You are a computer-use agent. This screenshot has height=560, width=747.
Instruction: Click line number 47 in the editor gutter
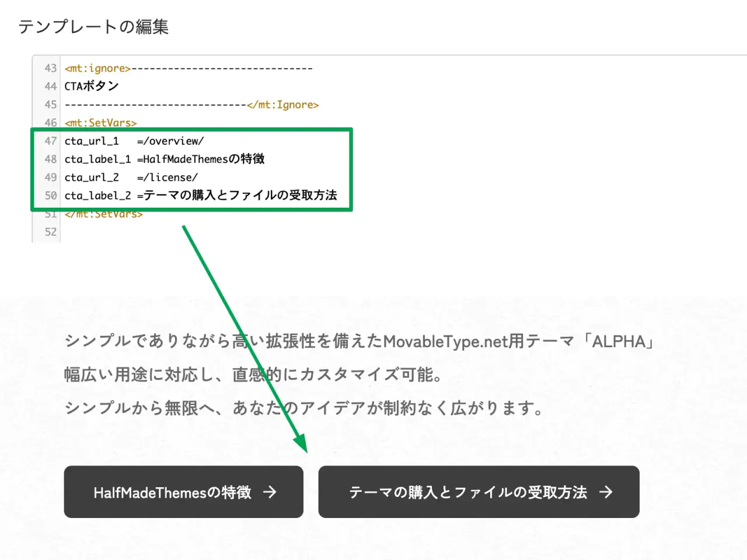click(51, 141)
